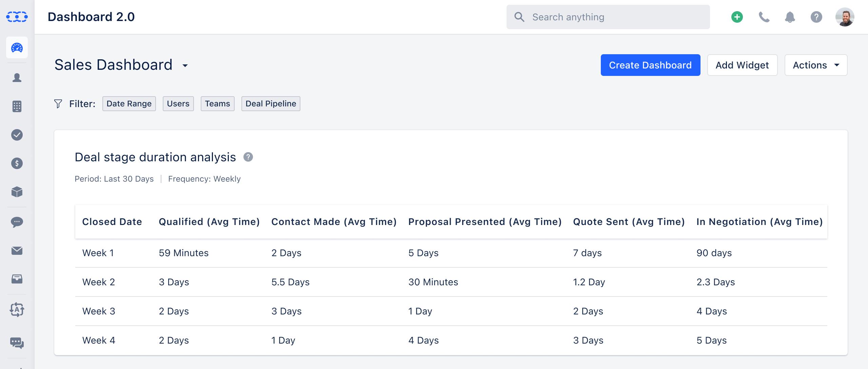The width and height of the screenshot is (868, 369).
Task: Open Products cube icon in sidebar
Action: (x=17, y=192)
